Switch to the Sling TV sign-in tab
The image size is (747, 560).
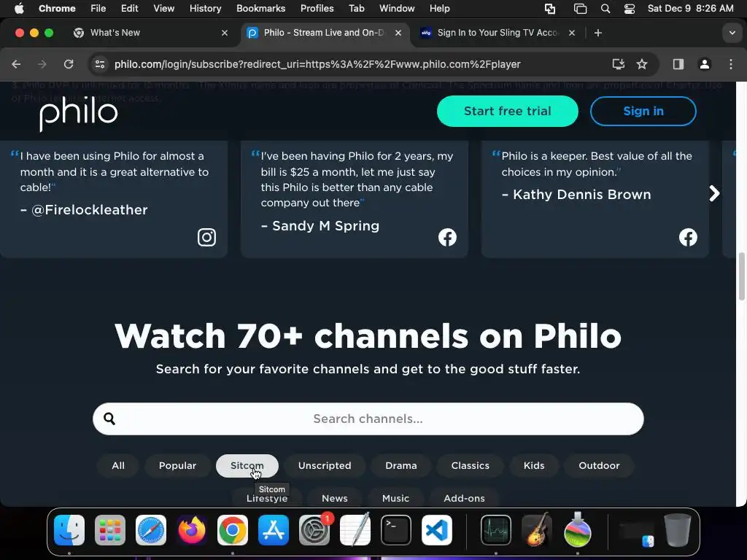[x=497, y=33]
